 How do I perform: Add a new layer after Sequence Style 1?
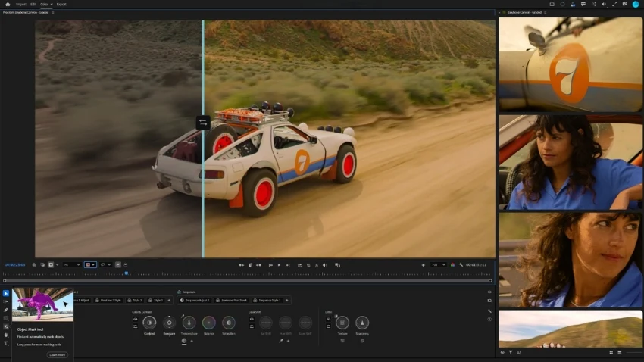point(286,301)
